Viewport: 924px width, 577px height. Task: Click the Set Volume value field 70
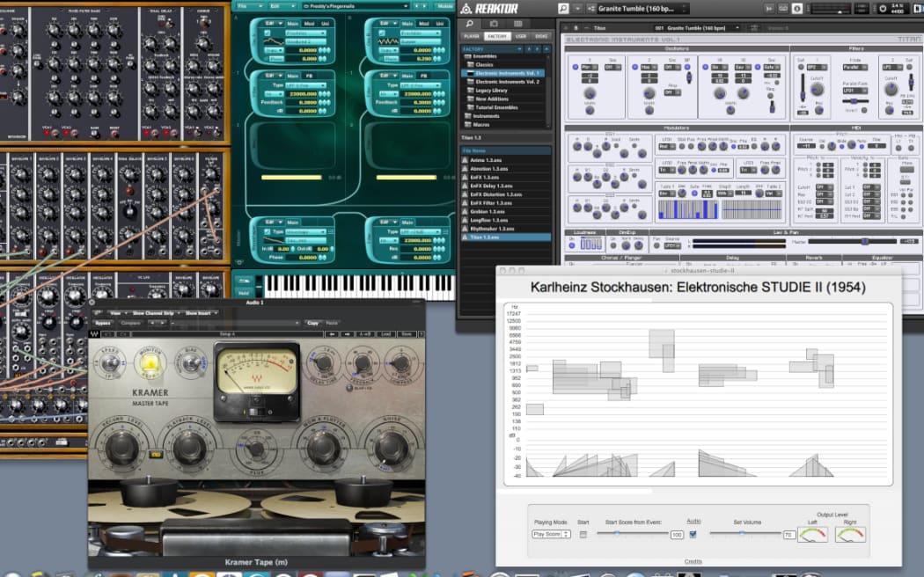coord(788,535)
